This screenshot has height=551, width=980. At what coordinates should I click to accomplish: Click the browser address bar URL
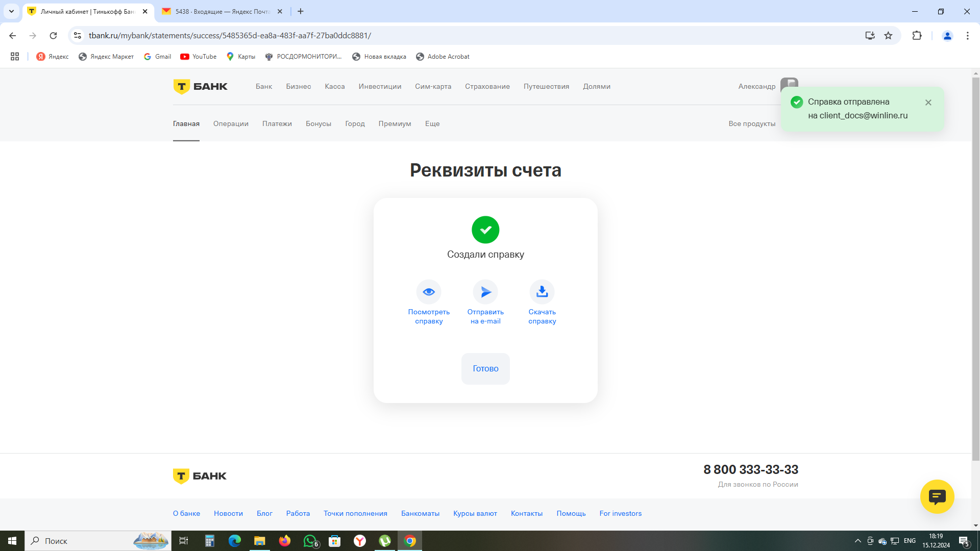tap(230, 36)
